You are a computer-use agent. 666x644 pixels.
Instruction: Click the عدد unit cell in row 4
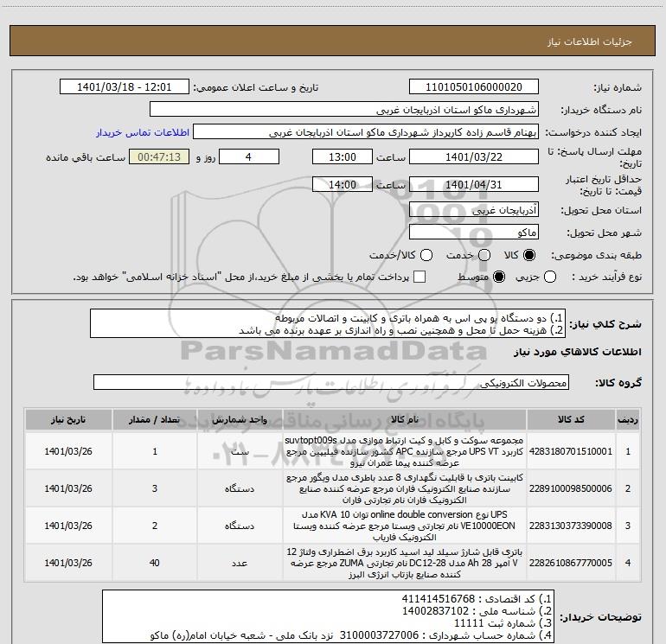(x=240, y=563)
